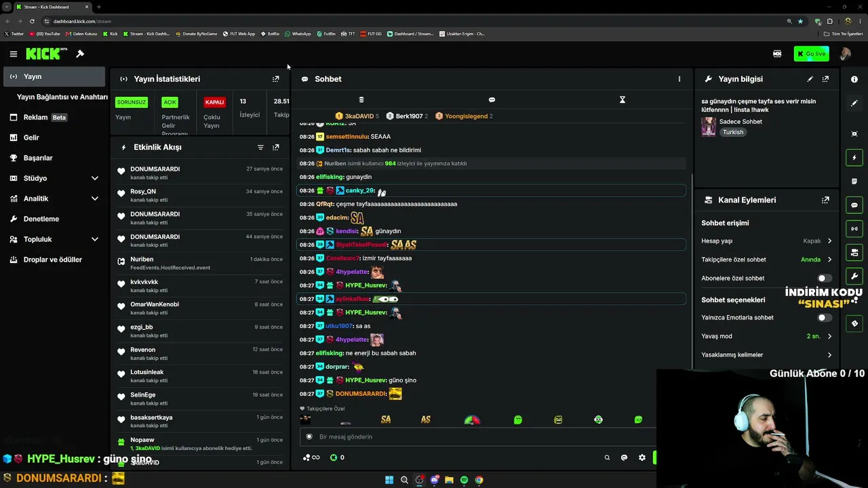Open Yavaş mod setting chevron
The image size is (868, 488).
pyautogui.click(x=829, y=336)
